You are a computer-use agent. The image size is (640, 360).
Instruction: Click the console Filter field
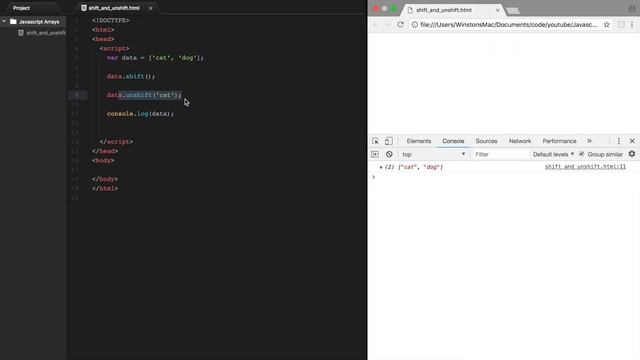point(501,154)
